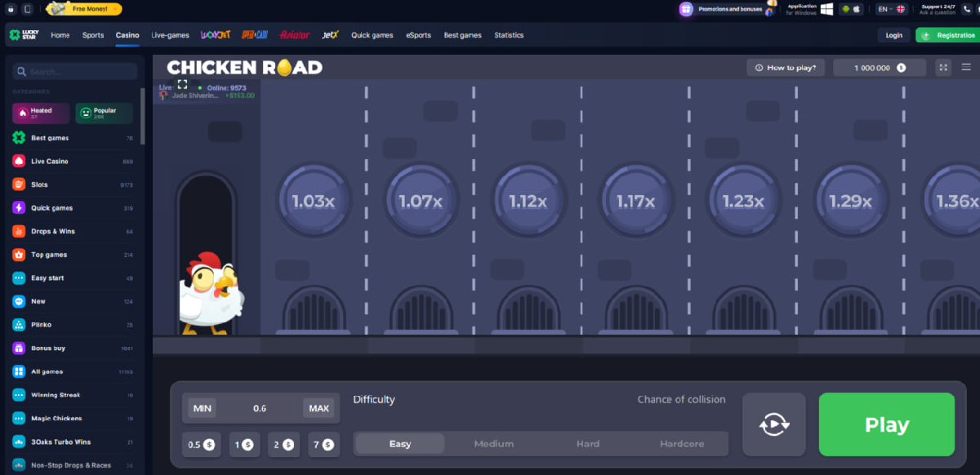Select Medium difficulty
Image resolution: width=980 pixels, height=475 pixels.
(493, 444)
